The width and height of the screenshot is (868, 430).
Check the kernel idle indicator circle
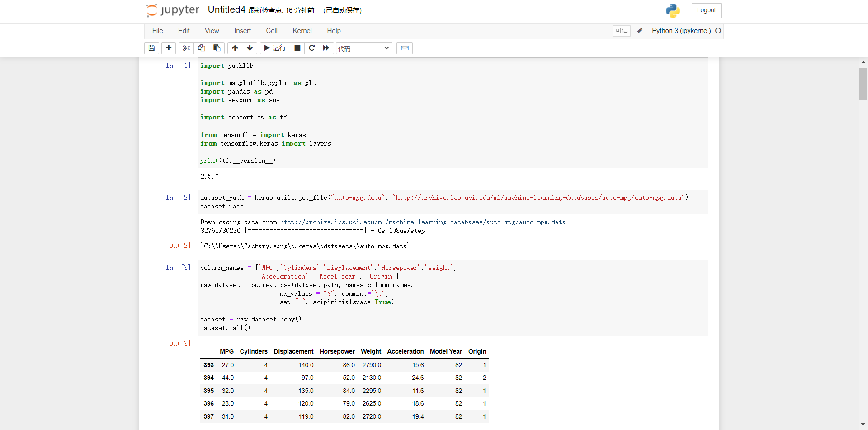[718, 31]
